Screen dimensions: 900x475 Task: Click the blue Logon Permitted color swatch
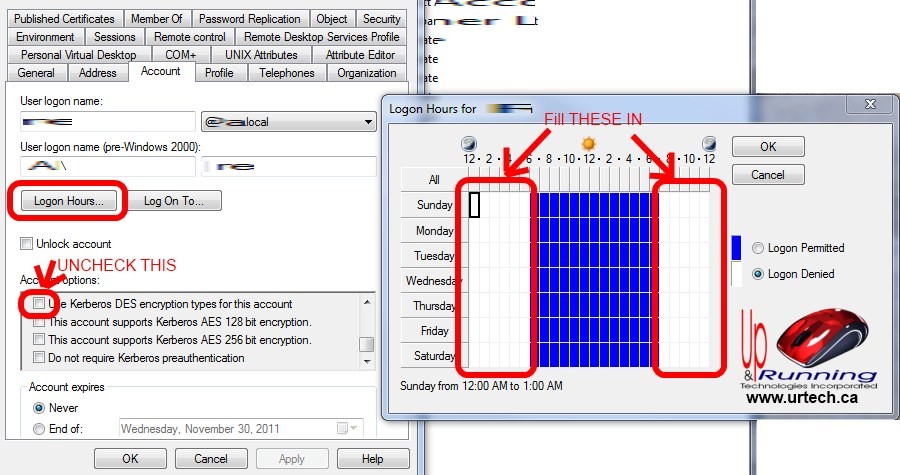736,248
